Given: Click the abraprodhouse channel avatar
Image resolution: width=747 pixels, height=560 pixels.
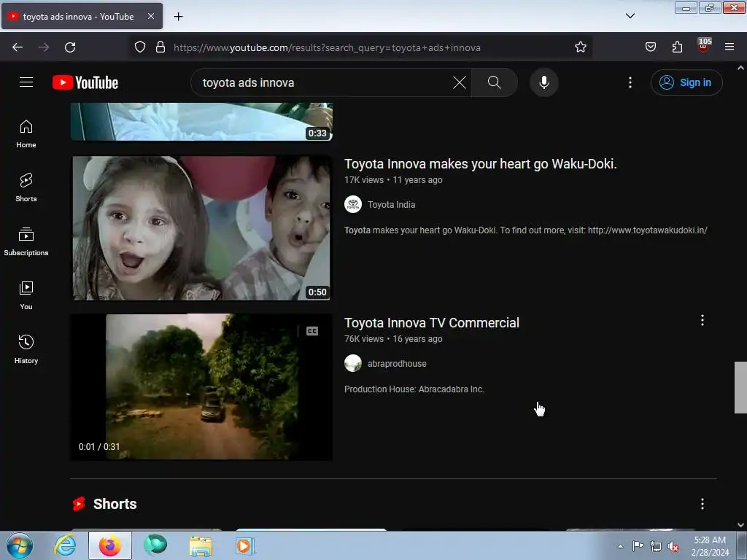Looking at the screenshot, I should [353, 363].
